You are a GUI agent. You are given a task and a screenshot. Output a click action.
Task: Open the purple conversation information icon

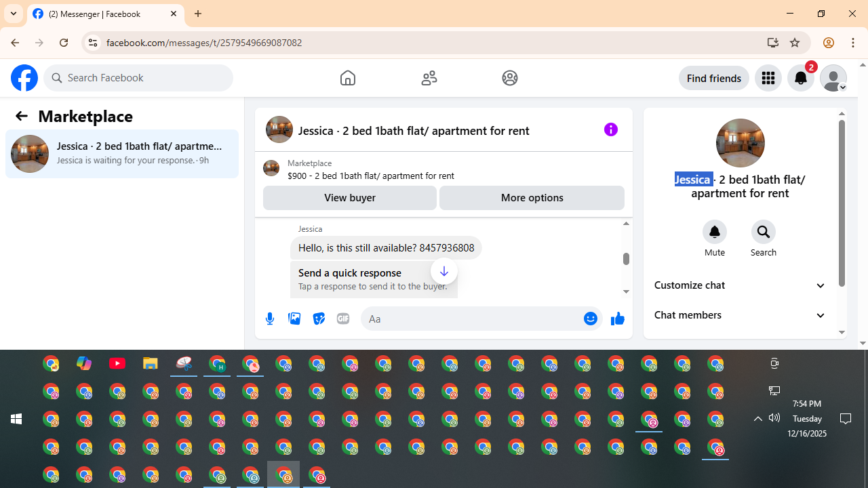point(611,129)
